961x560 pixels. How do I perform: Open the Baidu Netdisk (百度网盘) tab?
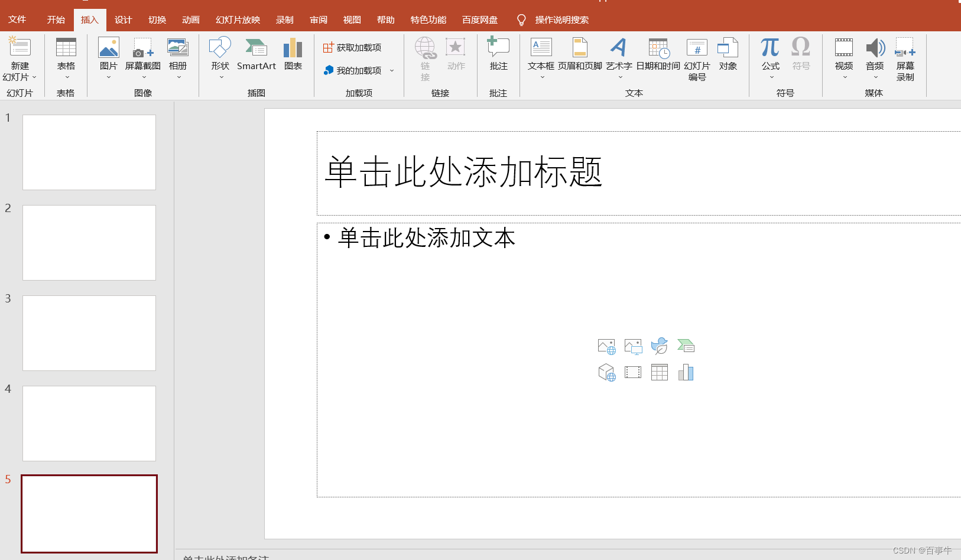point(479,19)
